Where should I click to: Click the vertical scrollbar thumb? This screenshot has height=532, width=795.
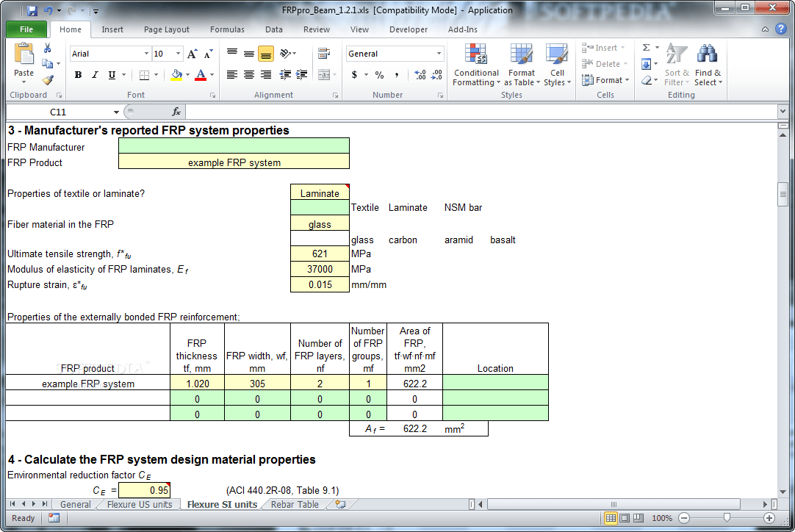click(783, 194)
